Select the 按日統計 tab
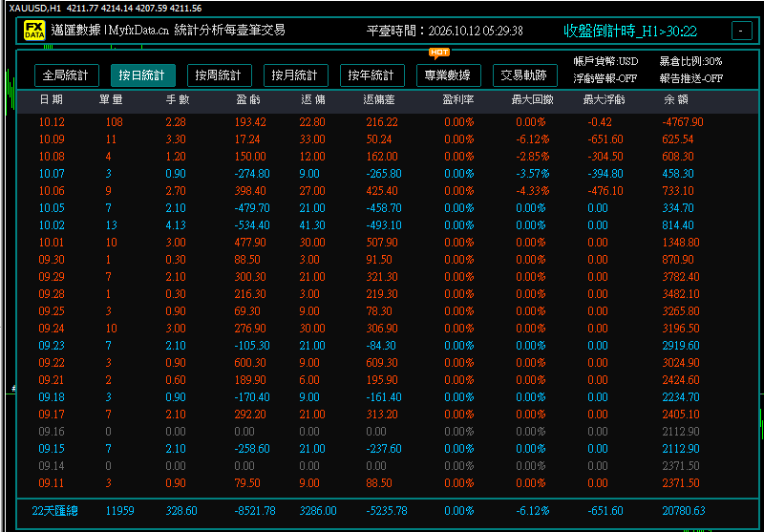The image size is (764, 532). click(142, 75)
